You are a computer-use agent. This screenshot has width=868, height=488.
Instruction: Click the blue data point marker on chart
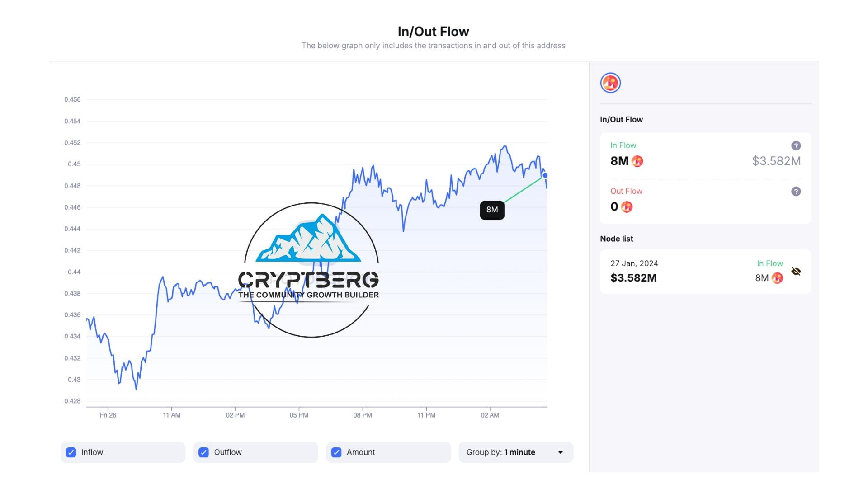coord(545,175)
